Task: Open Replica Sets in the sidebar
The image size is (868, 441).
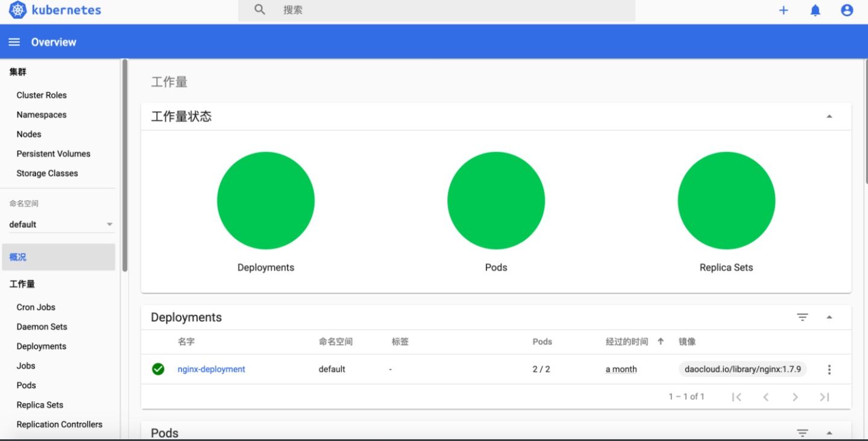Action: pos(40,405)
